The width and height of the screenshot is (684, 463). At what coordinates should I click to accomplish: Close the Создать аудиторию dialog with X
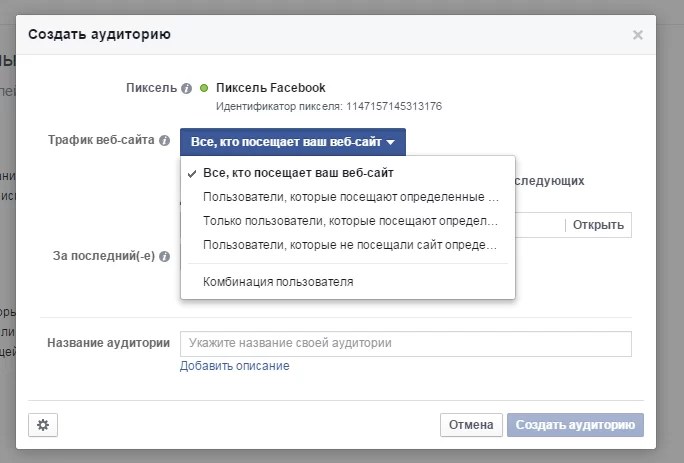pyautogui.click(x=638, y=35)
